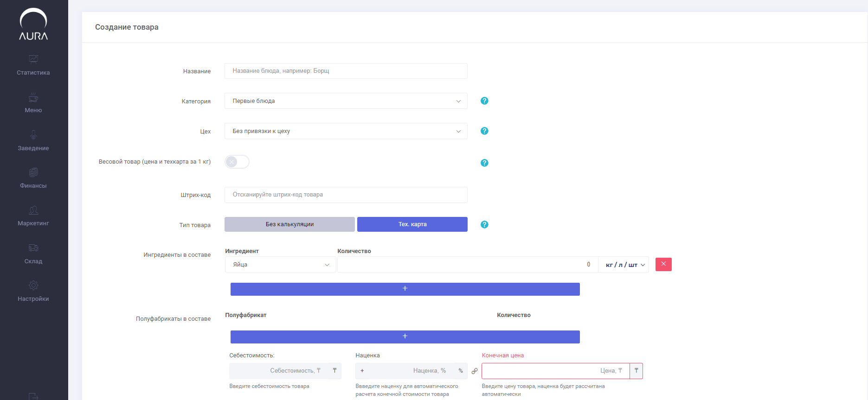Click the Введите себестоимость товара hint
The height and width of the screenshot is (400, 868).
point(269,386)
